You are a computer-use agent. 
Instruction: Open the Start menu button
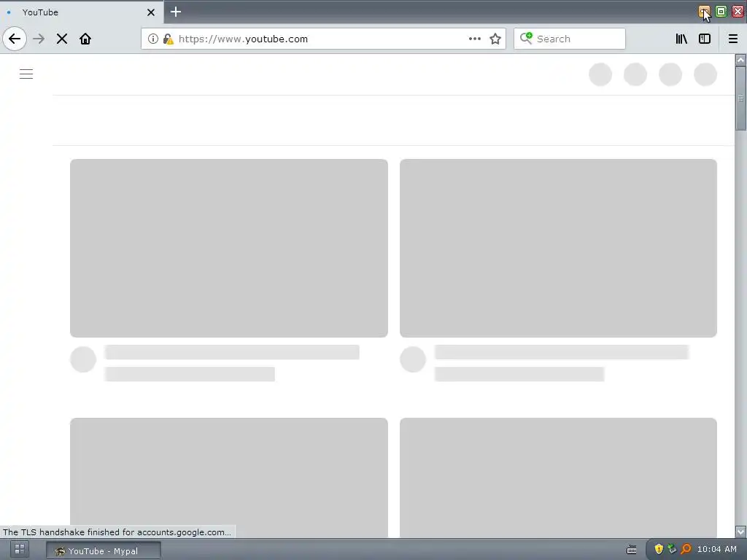pos(19,549)
